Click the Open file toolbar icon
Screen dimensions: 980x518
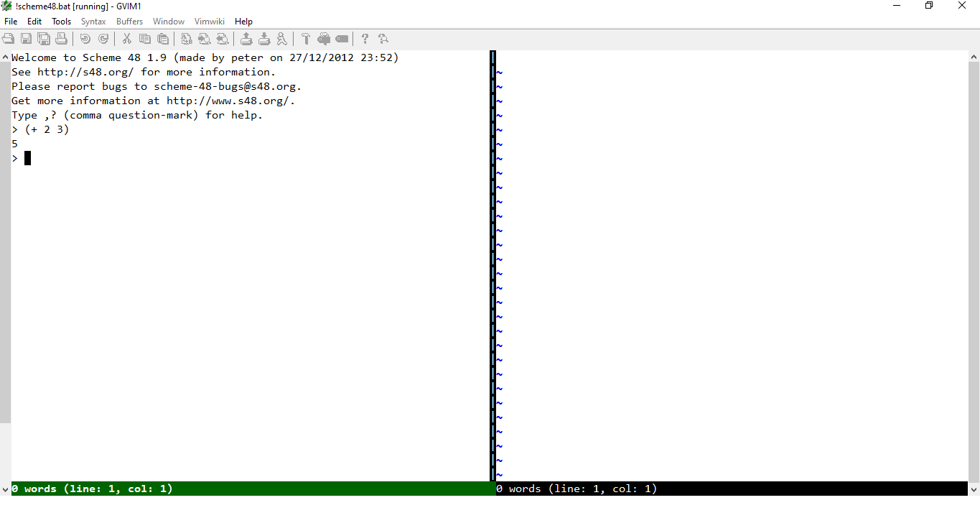click(x=8, y=39)
